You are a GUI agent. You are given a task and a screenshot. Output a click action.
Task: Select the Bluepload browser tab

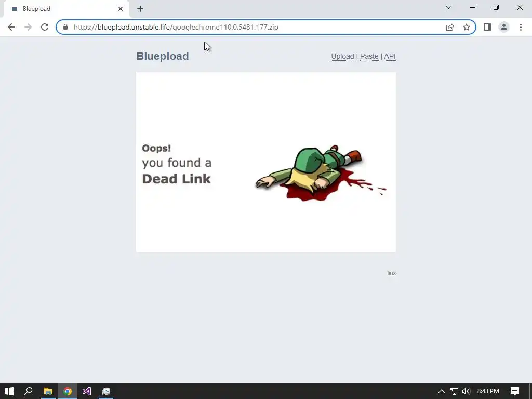coord(66,9)
